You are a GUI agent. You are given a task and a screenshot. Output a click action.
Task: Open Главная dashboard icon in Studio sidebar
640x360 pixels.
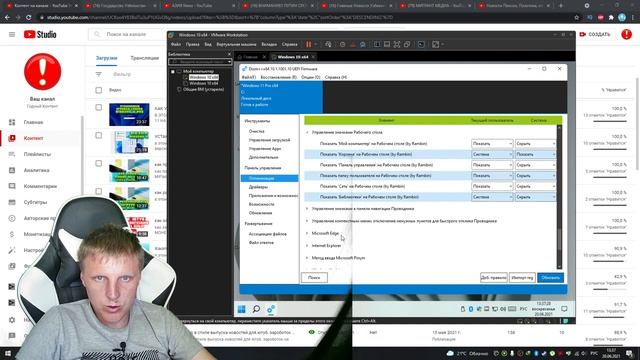pyautogui.click(x=12, y=122)
